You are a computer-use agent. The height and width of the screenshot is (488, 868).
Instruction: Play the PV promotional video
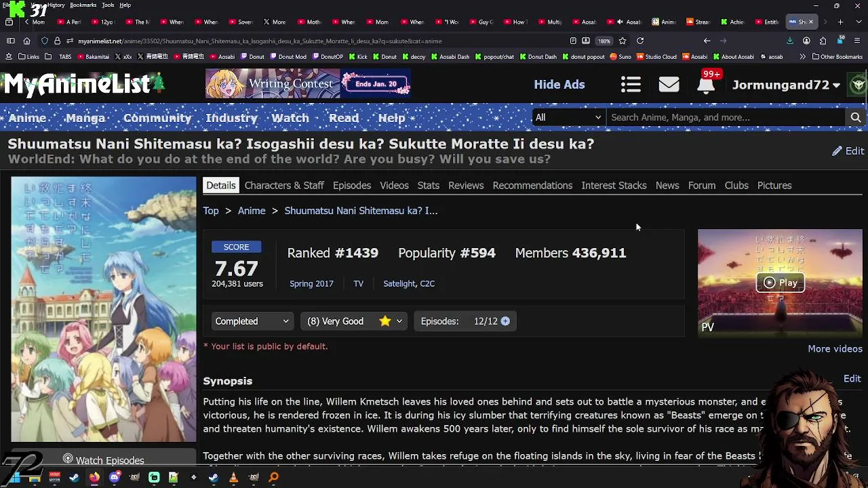(780, 283)
